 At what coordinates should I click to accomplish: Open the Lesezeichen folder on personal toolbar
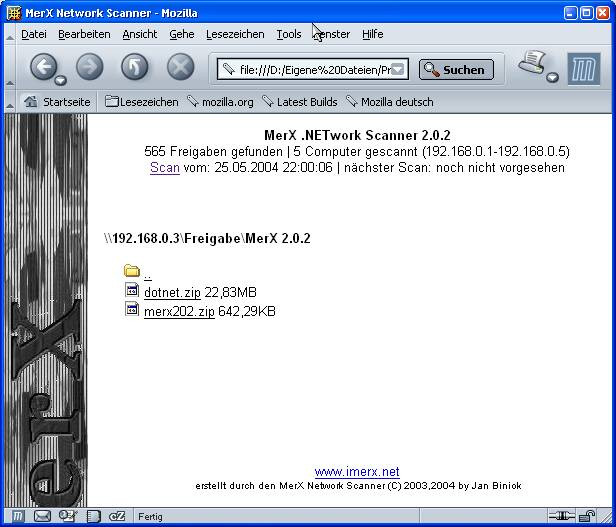tap(142, 102)
